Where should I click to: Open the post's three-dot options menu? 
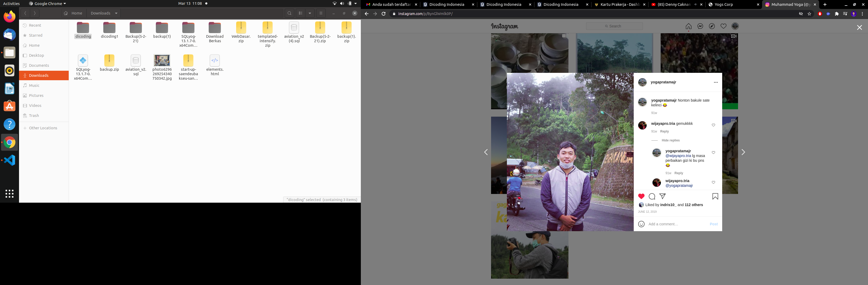point(716,82)
